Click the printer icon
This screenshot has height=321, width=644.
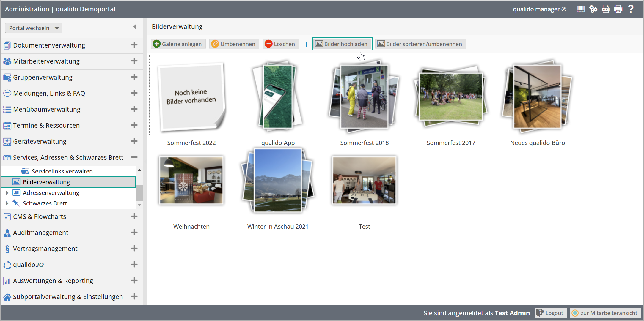pyautogui.click(x=618, y=9)
